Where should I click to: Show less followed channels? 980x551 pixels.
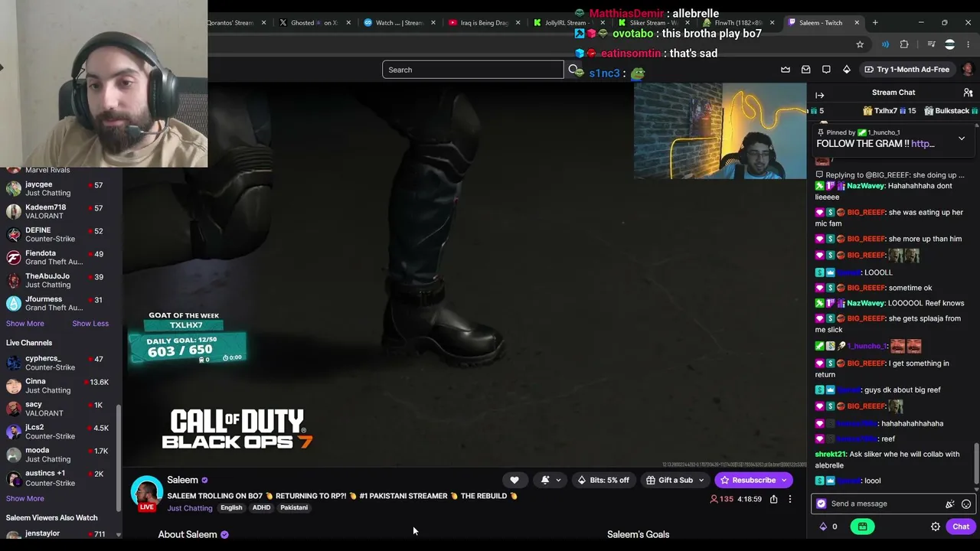(x=90, y=324)
